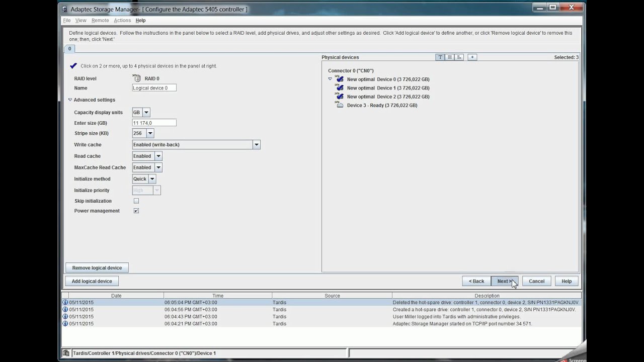Select logical device tab 0
The height and width of the screenshot is (362, 644).
(69, 49)
